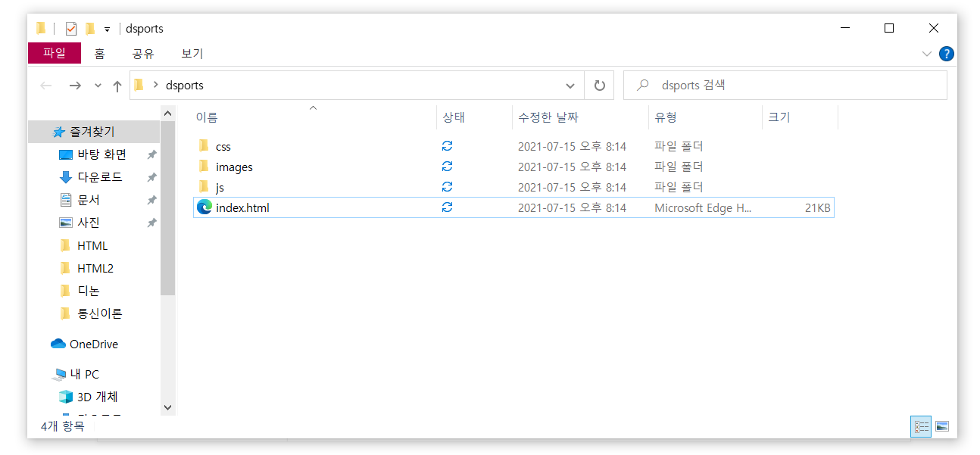This screenshot has height=455, width=980.
Task: Go forward with the right arrow
Action: 74,86
